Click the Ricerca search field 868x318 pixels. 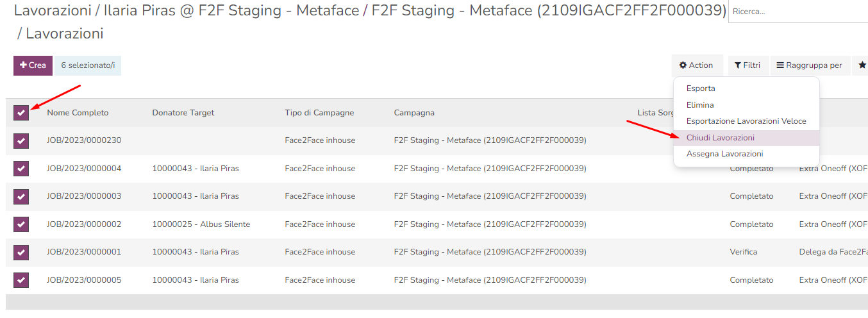(797, 12)
